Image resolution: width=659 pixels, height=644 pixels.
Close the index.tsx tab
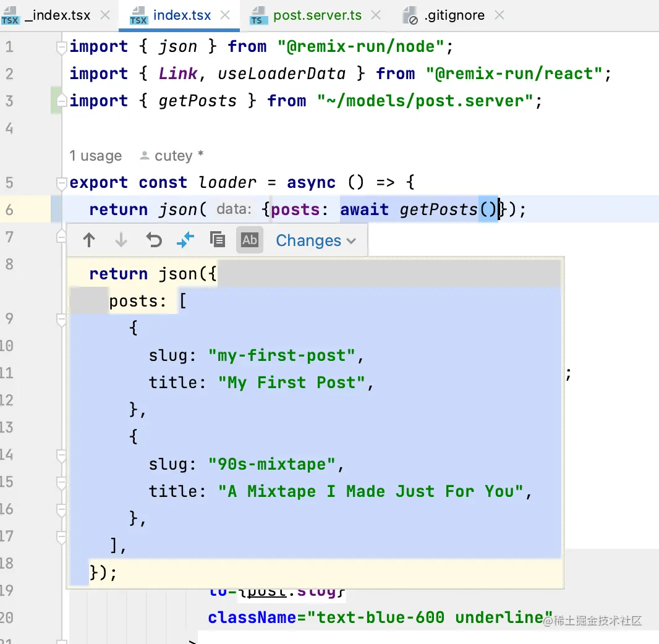pyautogui.click(x=225, y=15)
